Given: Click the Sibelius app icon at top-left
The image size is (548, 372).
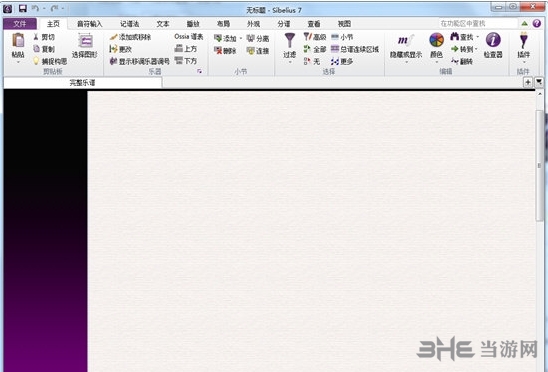Looking at the screenshot, I should pos(8,9).
